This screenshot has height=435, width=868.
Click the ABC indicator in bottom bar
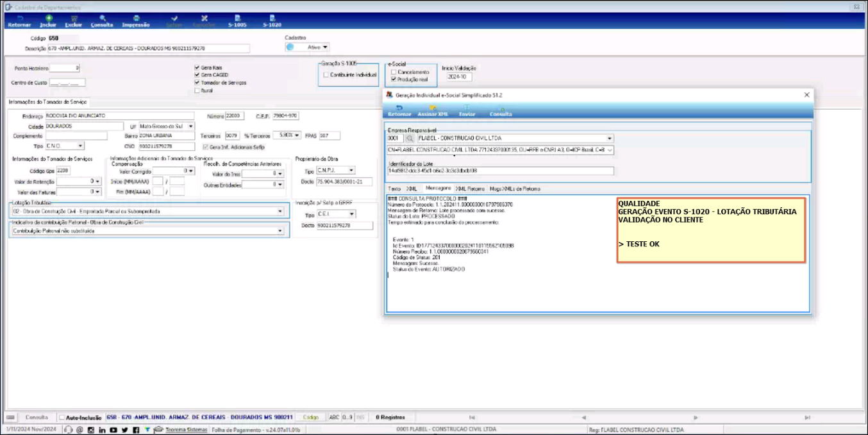[x=334, y=417]
